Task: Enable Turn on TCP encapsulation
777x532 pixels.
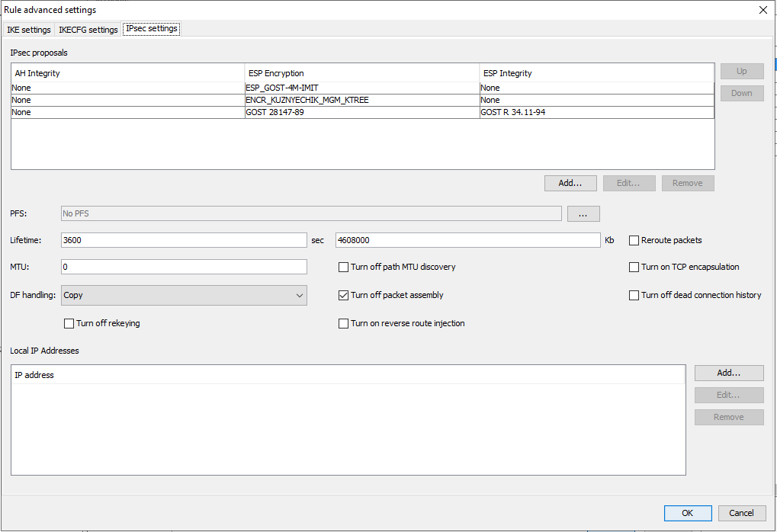Action: tap(634, 267)
